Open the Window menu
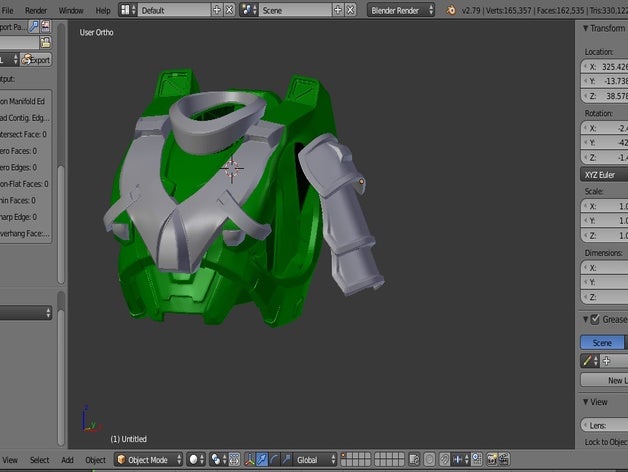The width and height of the screenshot is (628, 472). 71,9
